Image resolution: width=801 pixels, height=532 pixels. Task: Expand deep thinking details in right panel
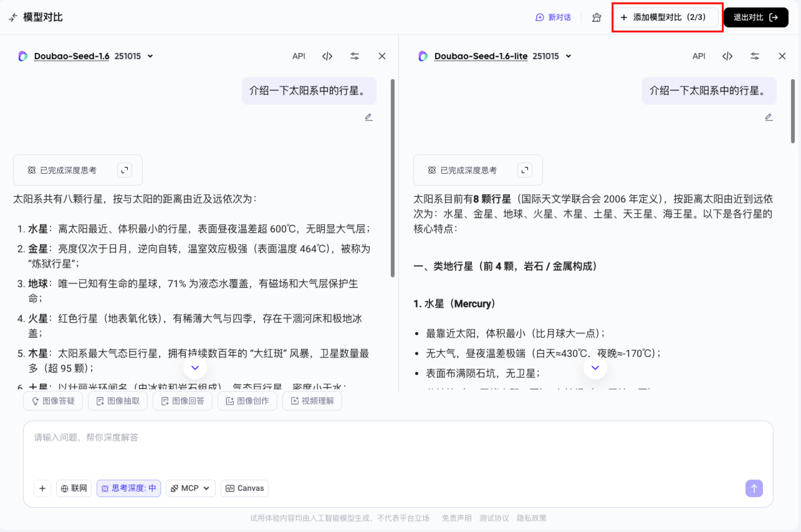525,170
